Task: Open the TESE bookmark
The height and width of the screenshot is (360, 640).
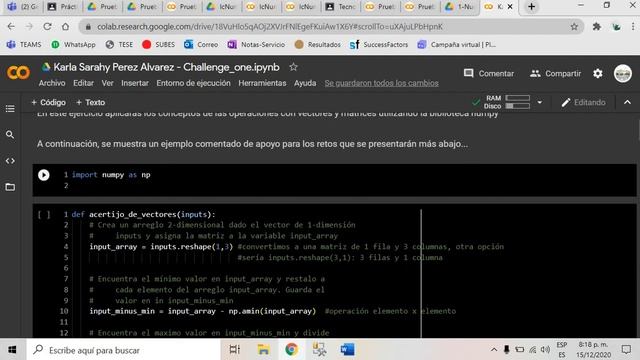Action: (119, 44)
